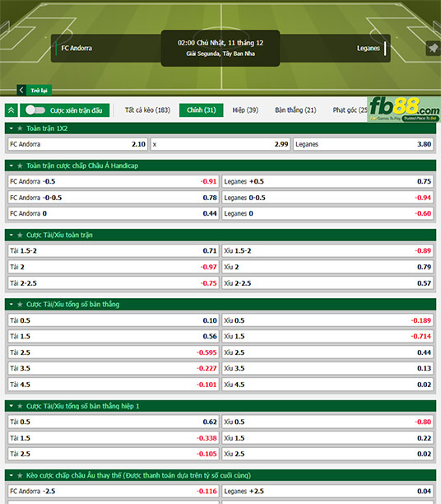Pick first-half Tài 1.5 at -0.338
The height and width of the screenshot is (504, 441).
point(114,438)
